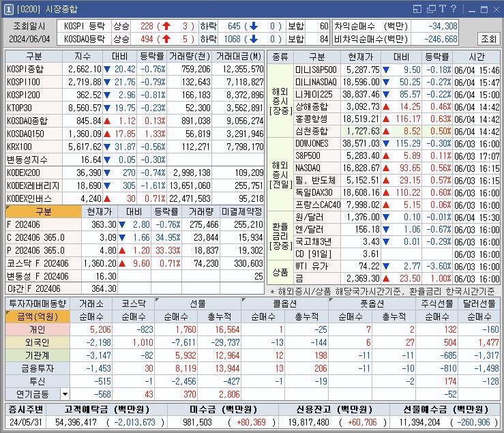Select the 투신 investor row label

click(38, 381)
